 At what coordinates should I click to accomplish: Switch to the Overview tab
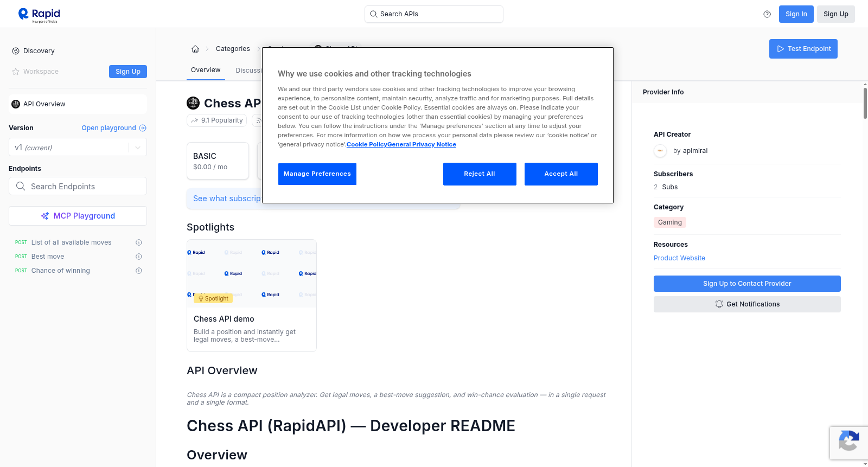coord(206,70)
